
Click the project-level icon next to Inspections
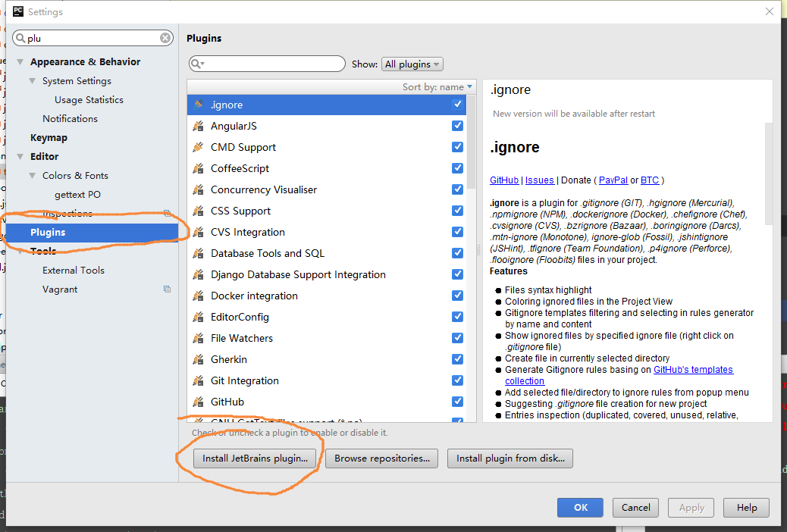167,213
